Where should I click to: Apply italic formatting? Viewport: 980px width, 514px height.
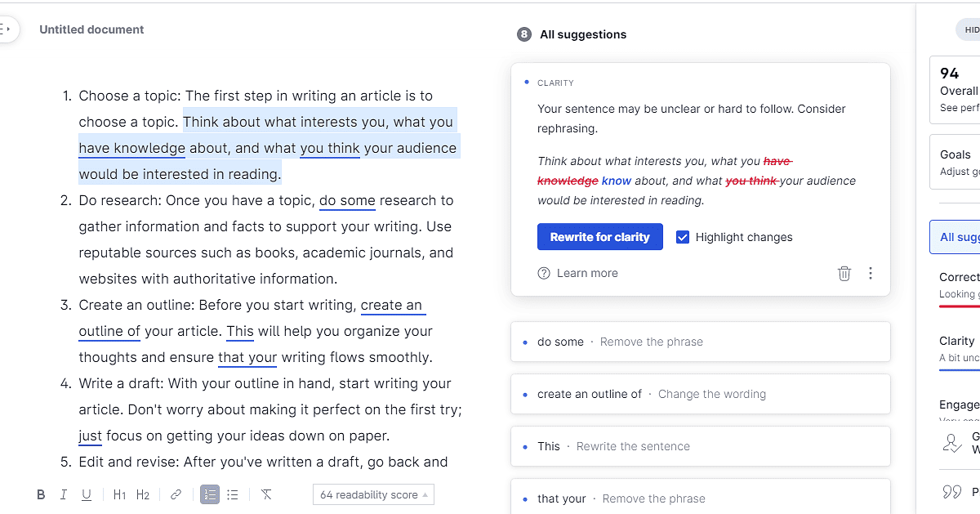coord(64,494)
